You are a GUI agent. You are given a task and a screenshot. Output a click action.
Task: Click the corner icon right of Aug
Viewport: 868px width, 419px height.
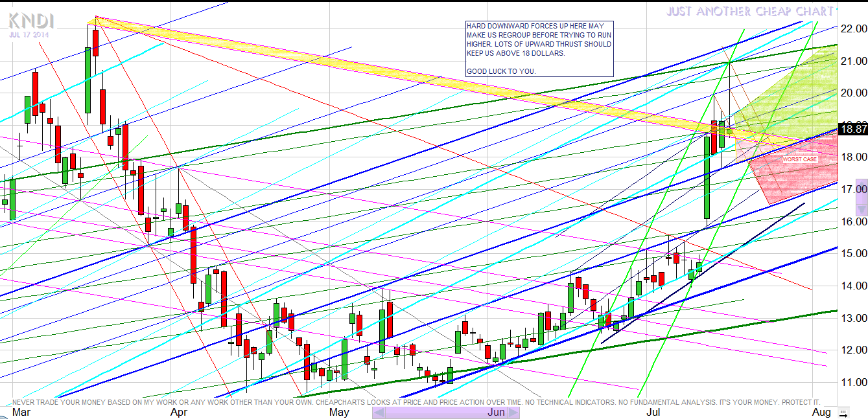(x=842, y=413)
